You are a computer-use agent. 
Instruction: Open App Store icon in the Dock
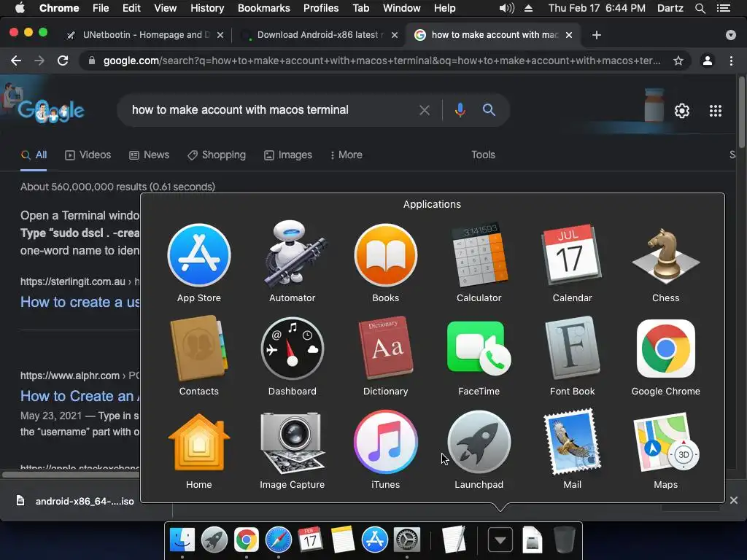[x=374, y=540]
